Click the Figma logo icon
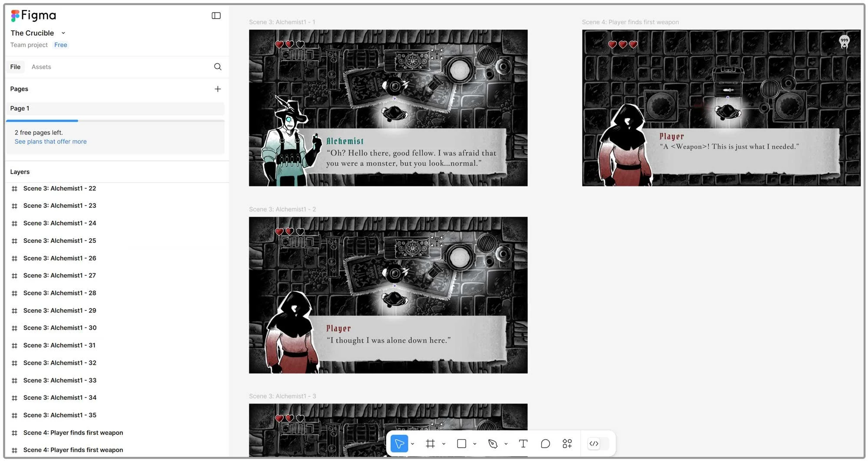868x461 pixels. pyautogui.click(x=15, y=16)
